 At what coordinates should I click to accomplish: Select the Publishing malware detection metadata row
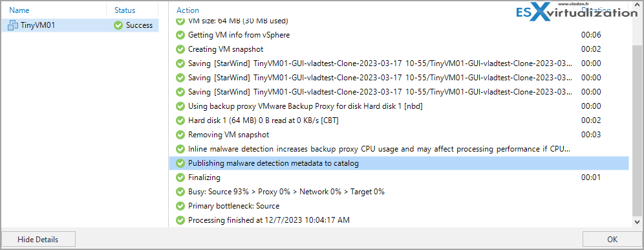[399, 163]
